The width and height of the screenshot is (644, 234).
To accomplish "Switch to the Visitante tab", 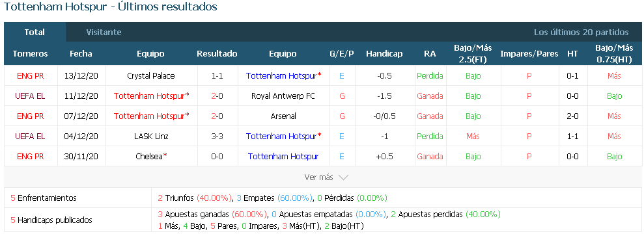I will pos(104,32).
